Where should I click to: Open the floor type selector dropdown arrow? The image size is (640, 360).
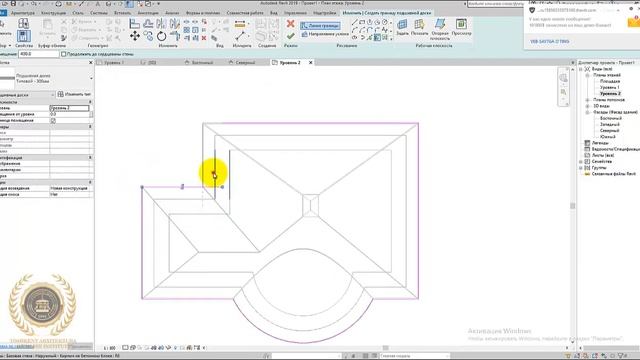click(x=91, y=78)
